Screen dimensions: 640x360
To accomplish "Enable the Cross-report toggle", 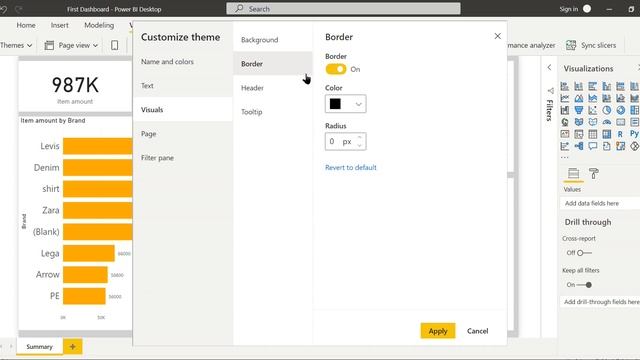I will [584, 253].
